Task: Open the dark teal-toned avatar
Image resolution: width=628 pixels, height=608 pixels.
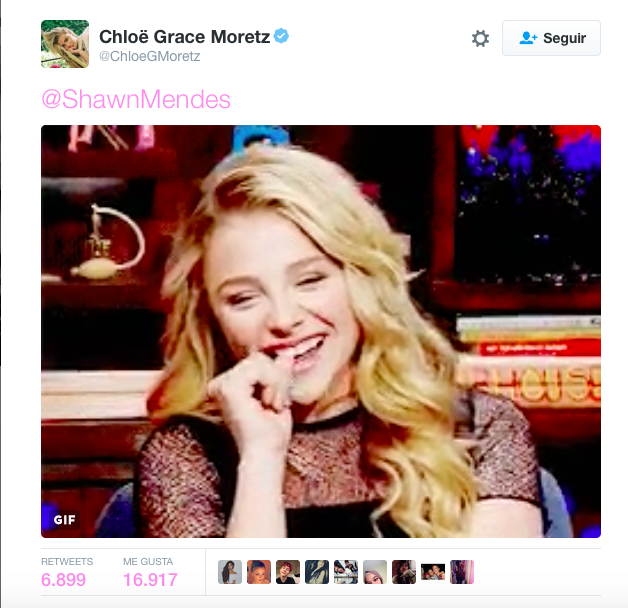Action: (x=317, y=572)
